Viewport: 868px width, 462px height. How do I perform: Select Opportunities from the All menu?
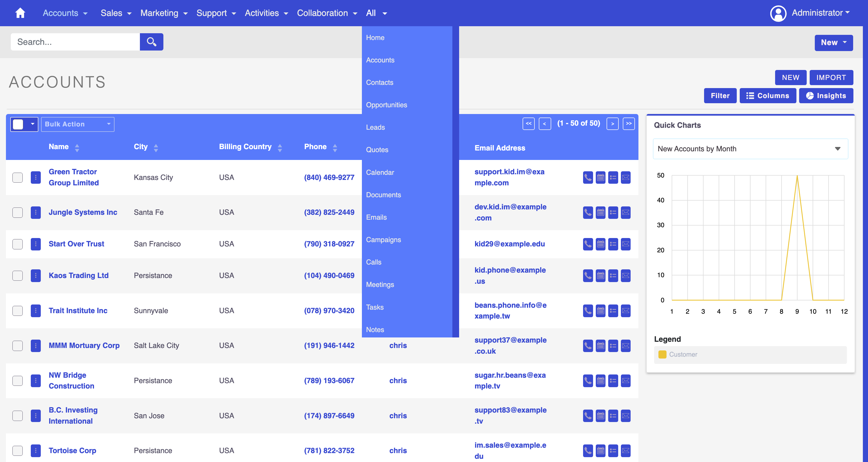coord(386,105)
